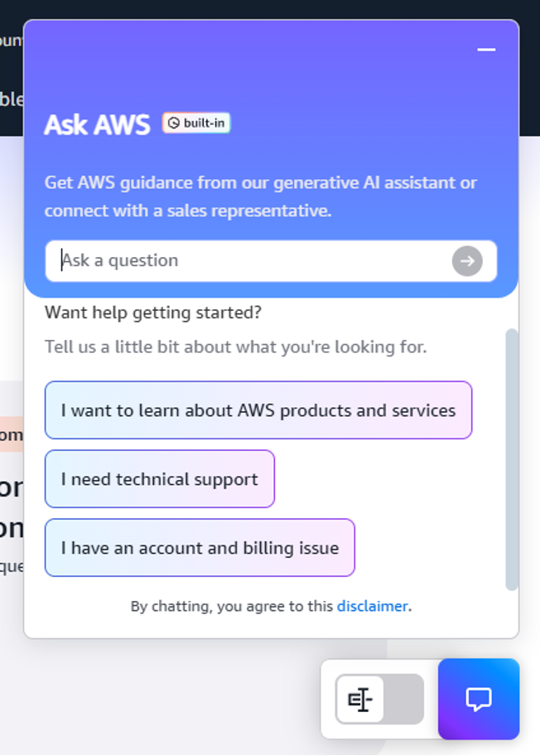This screenshot has height=756, width=540.
Task: Click the 'By chatting, you agree' notice
Action: [x=232, y=606]
